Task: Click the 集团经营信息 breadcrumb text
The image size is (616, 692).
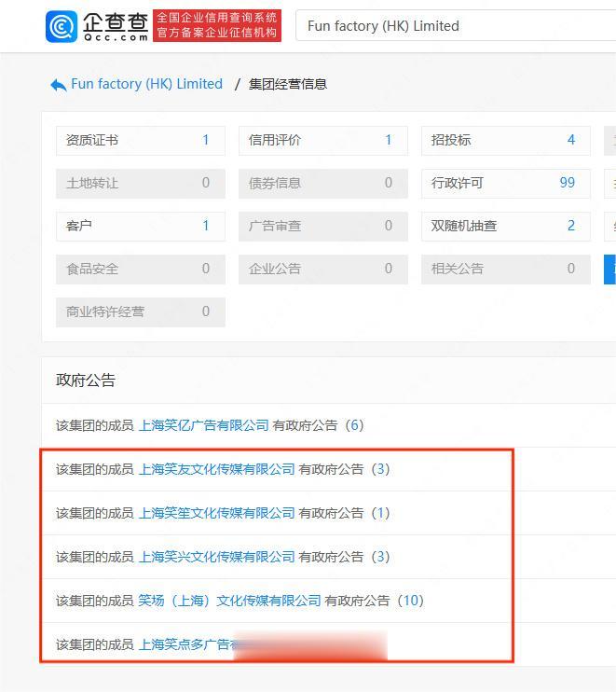Action: (287, 84)
